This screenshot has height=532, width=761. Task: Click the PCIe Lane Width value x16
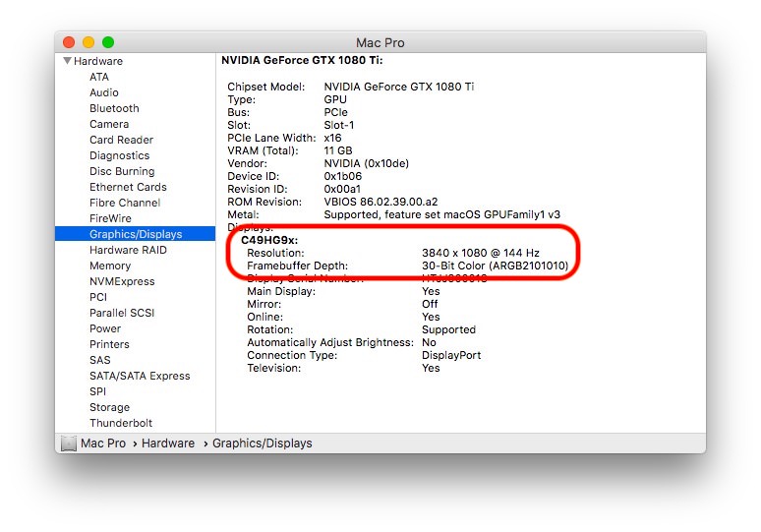[332, 138]
